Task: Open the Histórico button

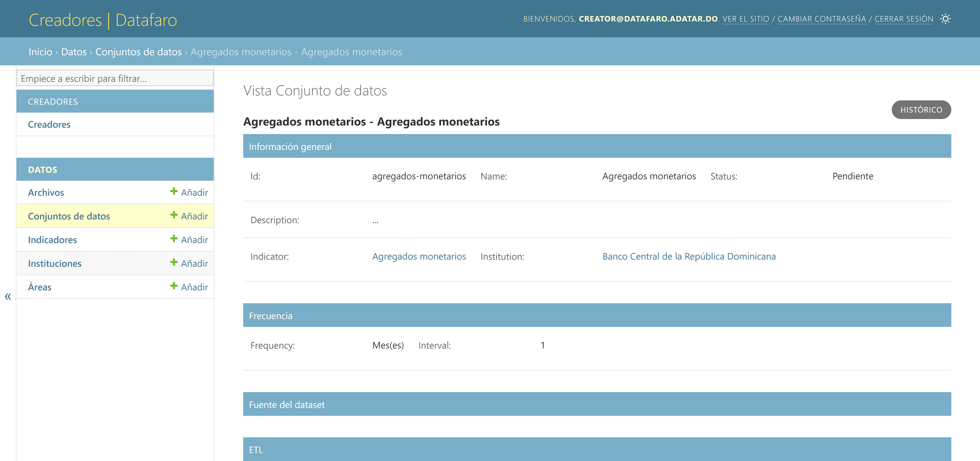Action: [x=921, y=110]
